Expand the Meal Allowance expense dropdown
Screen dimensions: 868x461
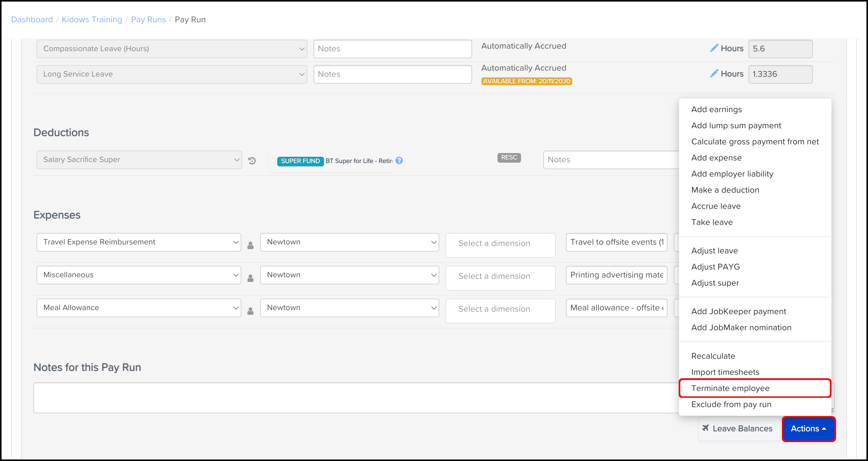point(138,308)
